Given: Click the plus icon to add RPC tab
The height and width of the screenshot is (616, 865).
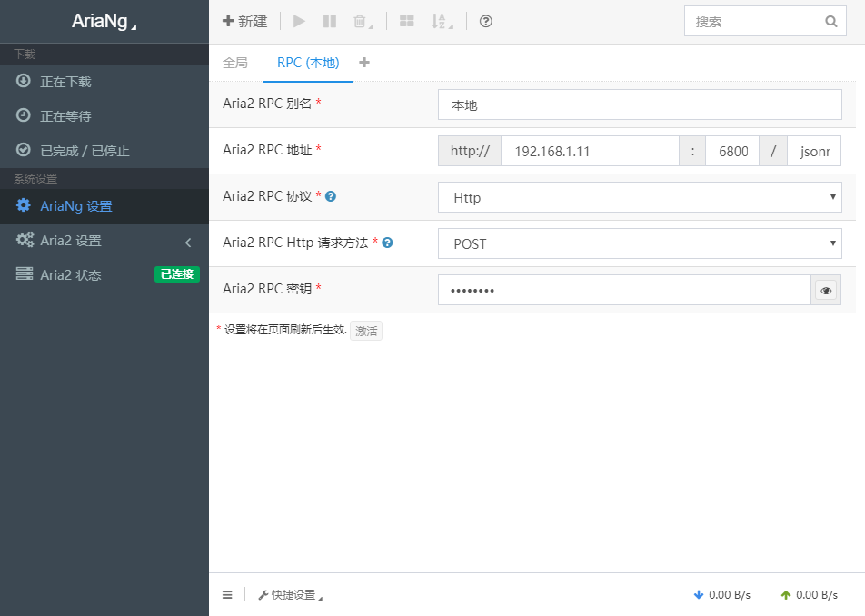Looking at the screenshot, I should point(364,63).
